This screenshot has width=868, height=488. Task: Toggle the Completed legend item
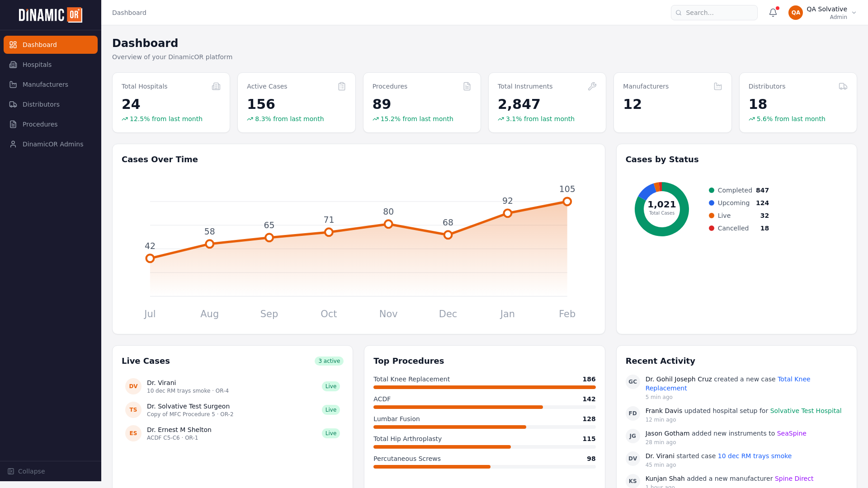734,190
